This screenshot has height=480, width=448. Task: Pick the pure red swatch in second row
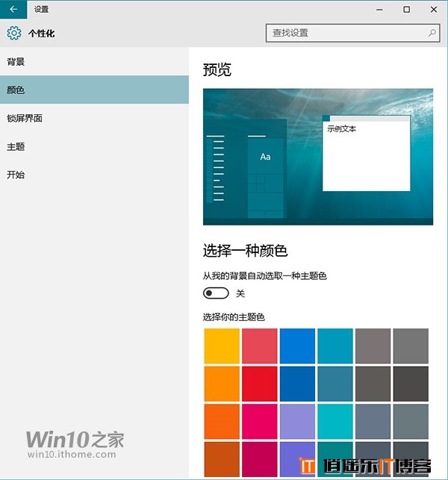tap(260, 384)
